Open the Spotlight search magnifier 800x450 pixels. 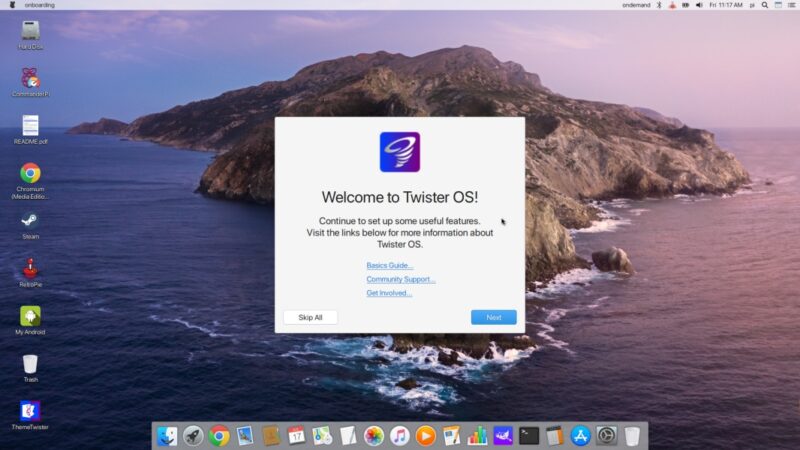pos(765,5)
